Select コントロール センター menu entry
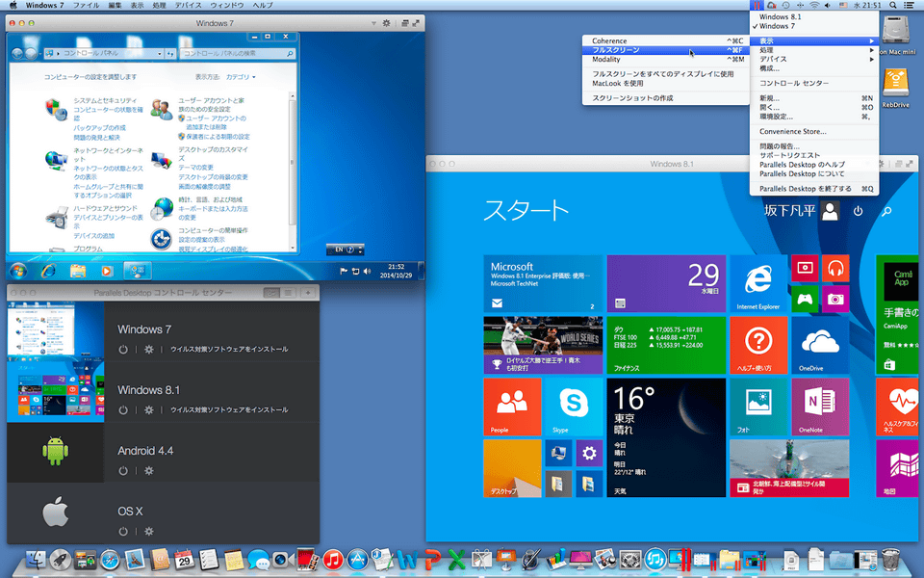The height and width of the screenshot is (578, 924). click(814, 83)
